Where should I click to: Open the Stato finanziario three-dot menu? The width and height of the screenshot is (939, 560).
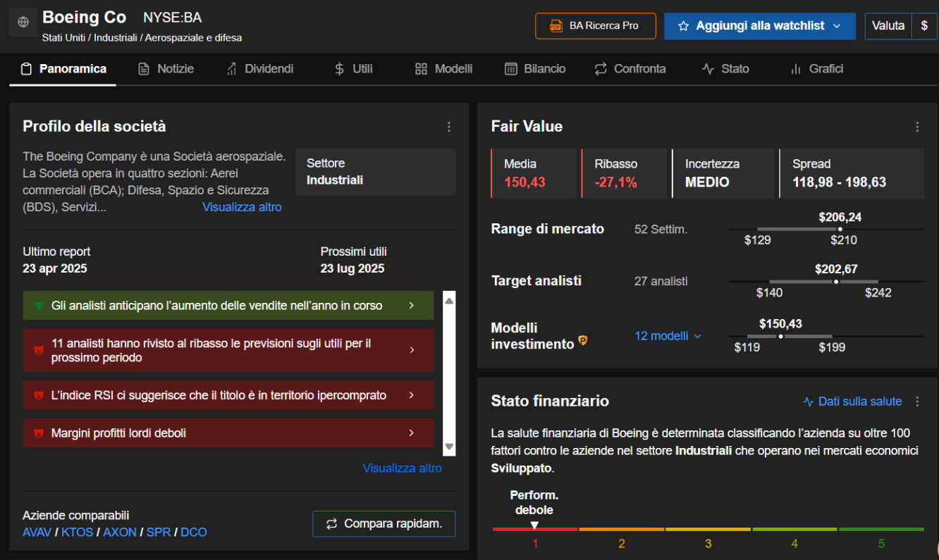point(917,402)
